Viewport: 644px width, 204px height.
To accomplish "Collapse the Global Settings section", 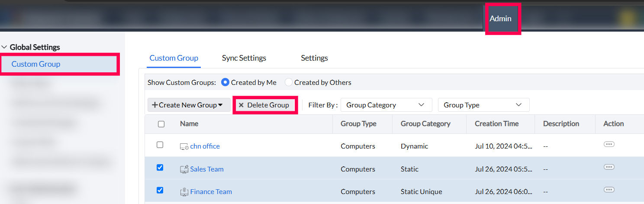I will [4, 47].
